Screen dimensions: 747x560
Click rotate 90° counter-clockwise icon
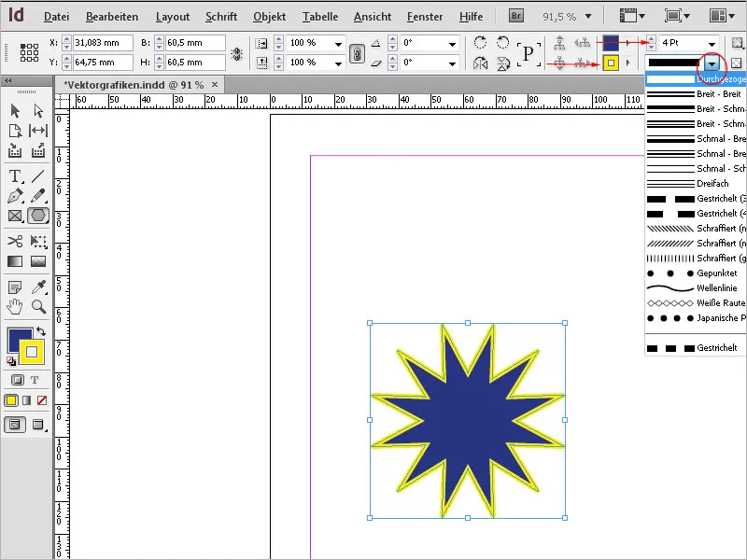coord(502,42)
